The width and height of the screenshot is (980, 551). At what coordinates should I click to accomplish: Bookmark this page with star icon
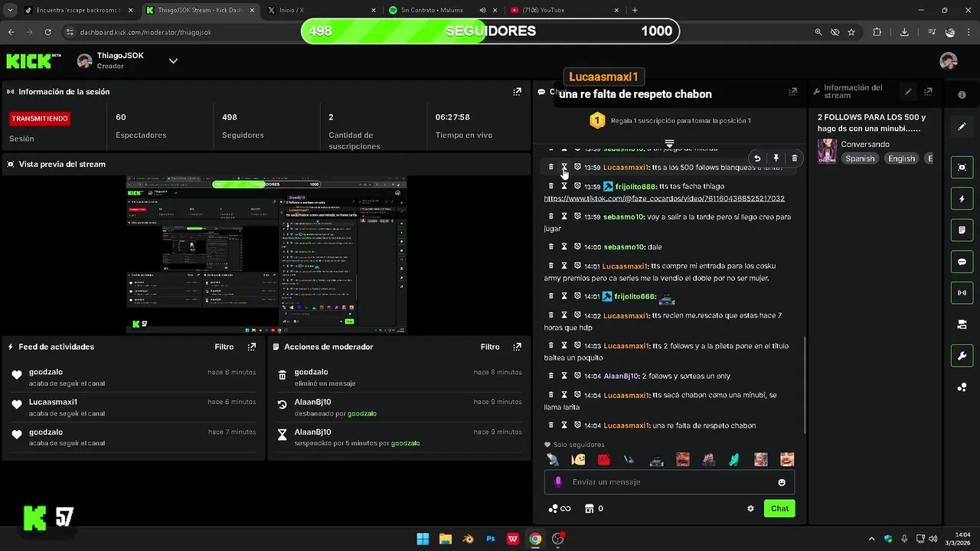pyautogui.click(x=851, y=32)
